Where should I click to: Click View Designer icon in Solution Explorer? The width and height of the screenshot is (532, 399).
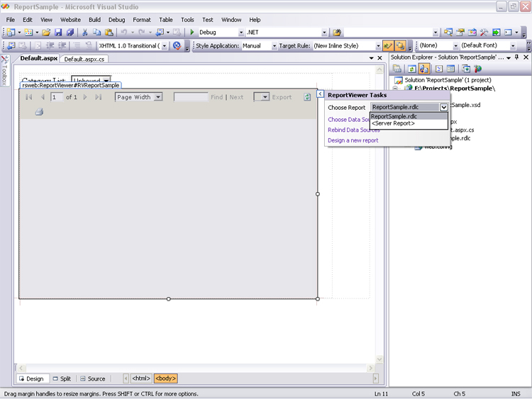point(450,69)
